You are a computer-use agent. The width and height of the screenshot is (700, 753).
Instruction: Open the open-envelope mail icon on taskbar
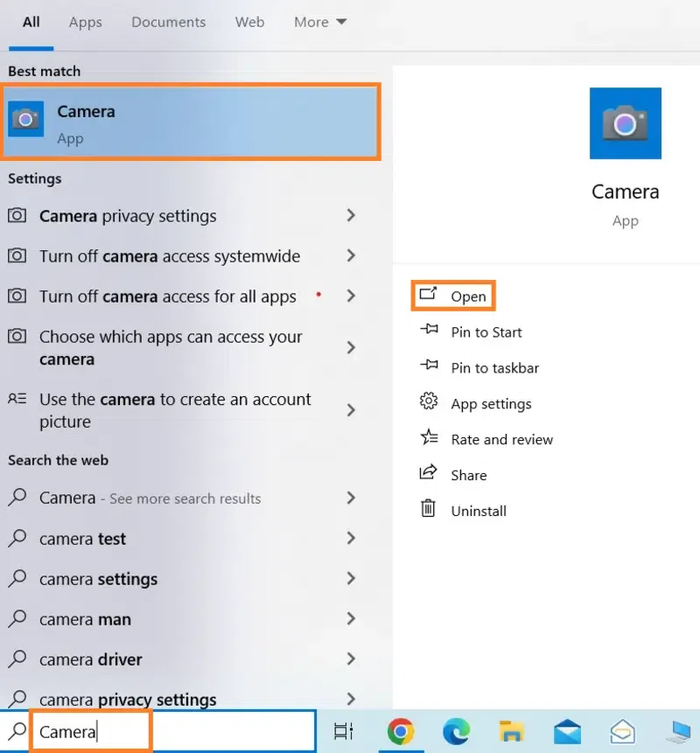[x=623, y=731]
